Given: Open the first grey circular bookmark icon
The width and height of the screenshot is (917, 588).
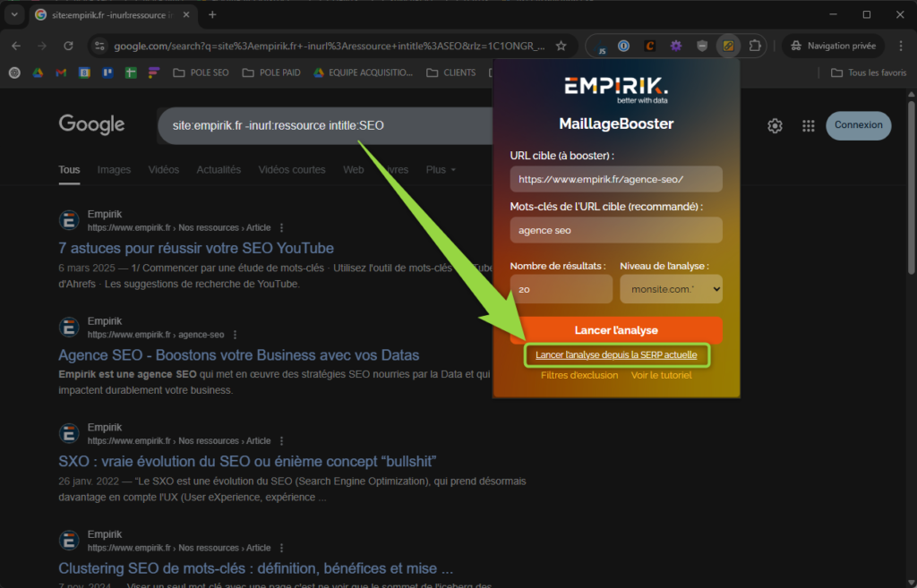Looking at the screenshot, I should pyautogui.click(x=14, y=72).
